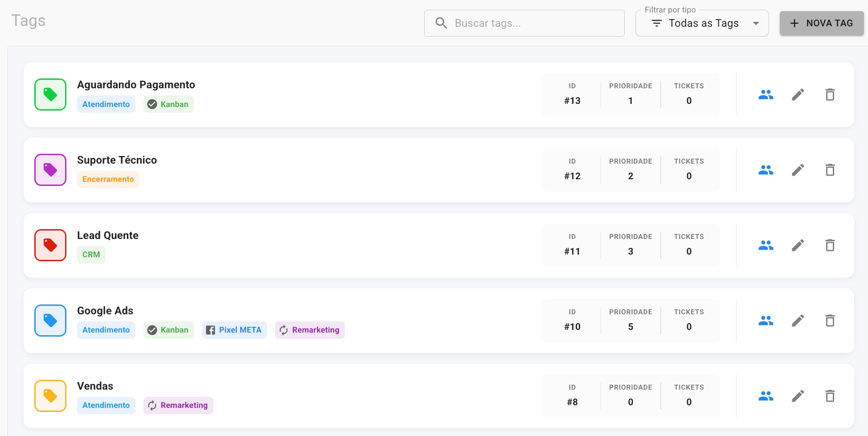Click ID value #10
The height and width of the screenshot is (436, 868).
(x=572, y=327)
